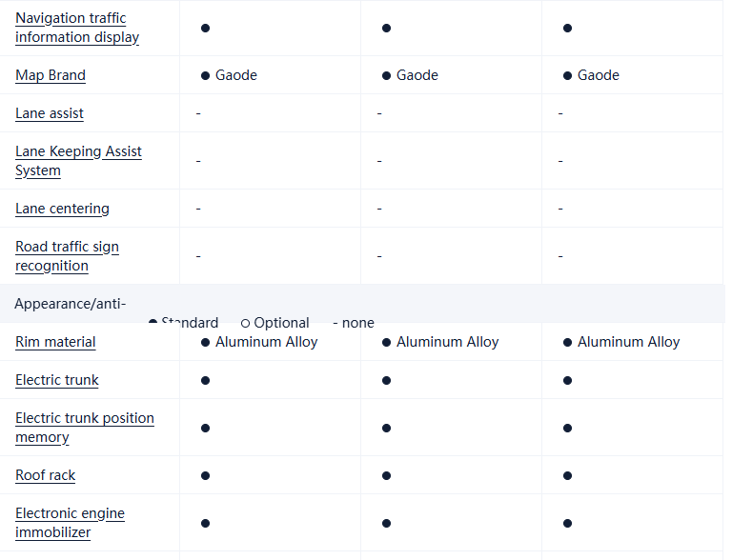Click Road traffic sign recognition link
This screenshot has width=732, height=560.
click(x=67, y=256)
